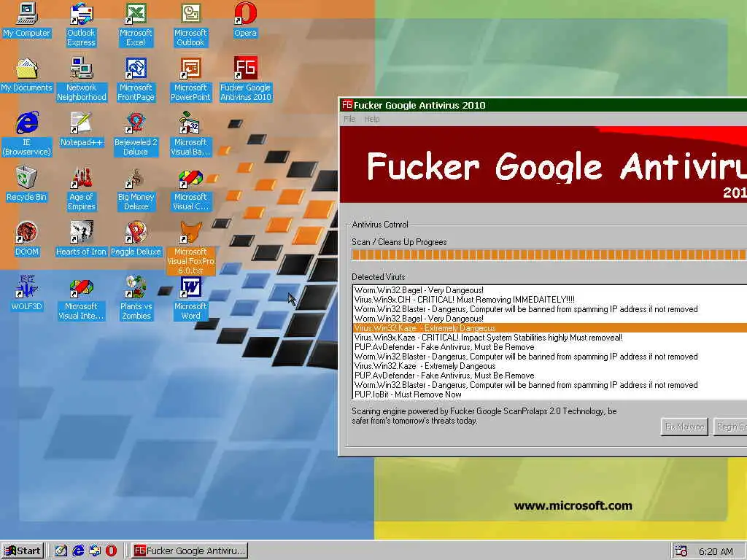Screen dimensions: 747x560
Task: Click the Fix Malware button
Action: tap(684, 427)
